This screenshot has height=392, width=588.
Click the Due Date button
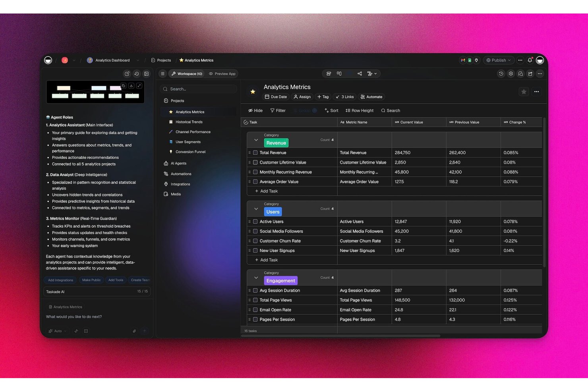point(276,97)
